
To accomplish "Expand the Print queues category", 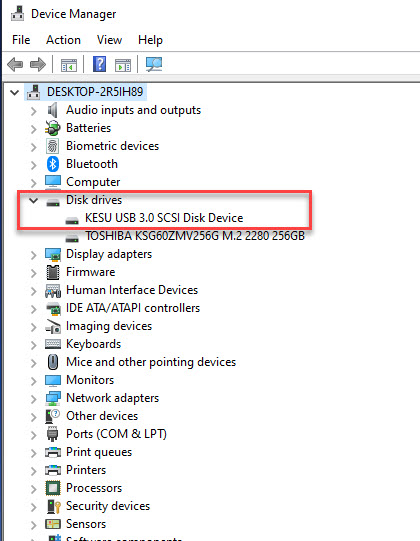I will 33,453.
